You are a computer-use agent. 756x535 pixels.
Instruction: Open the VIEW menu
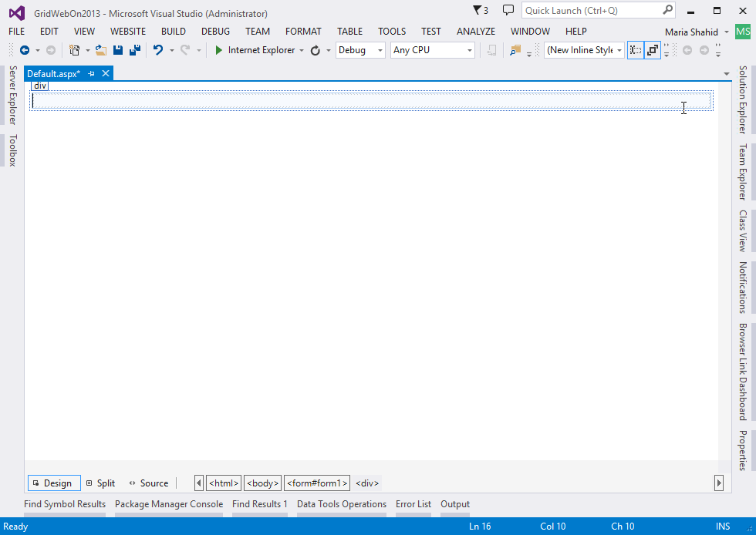pos(84,32)
